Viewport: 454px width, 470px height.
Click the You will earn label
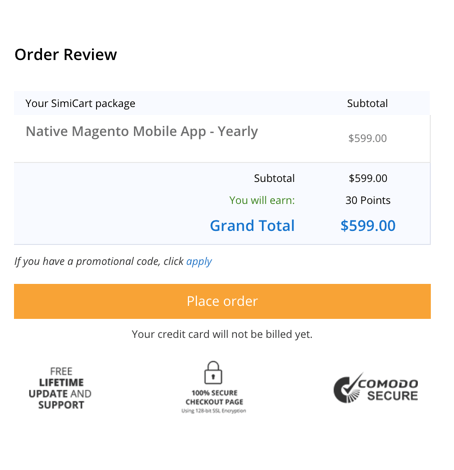click(x=262, y=200)
